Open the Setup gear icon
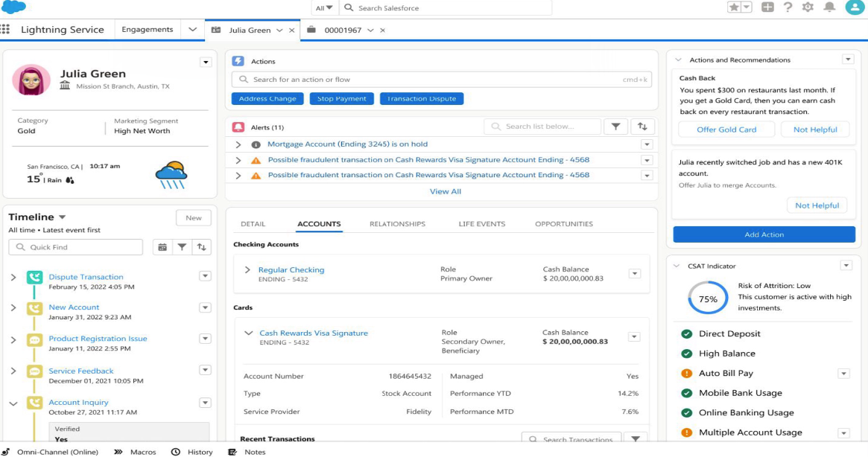Viewport: 868px width, 457px height. pos(808,7)
